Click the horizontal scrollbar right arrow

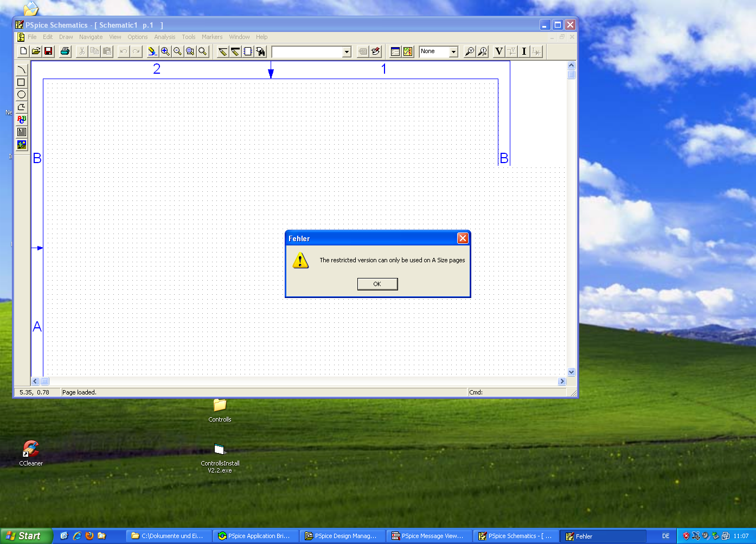pyautogui.click(x=562, y=381)
